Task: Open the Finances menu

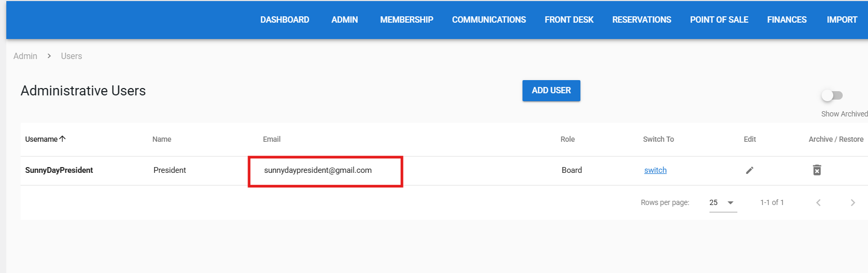Action: [x=786, y=20]
